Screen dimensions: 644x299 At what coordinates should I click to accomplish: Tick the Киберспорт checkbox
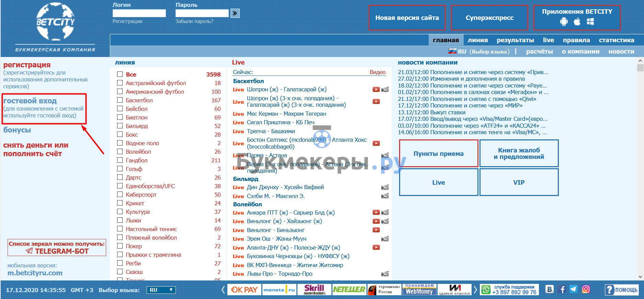click(x=120, y=195)
